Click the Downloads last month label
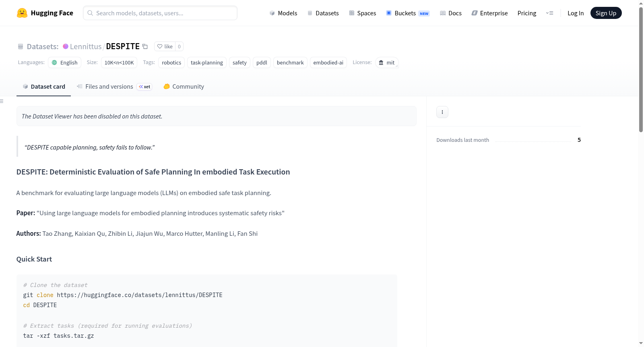644x347 pixels. pos(463,140)
